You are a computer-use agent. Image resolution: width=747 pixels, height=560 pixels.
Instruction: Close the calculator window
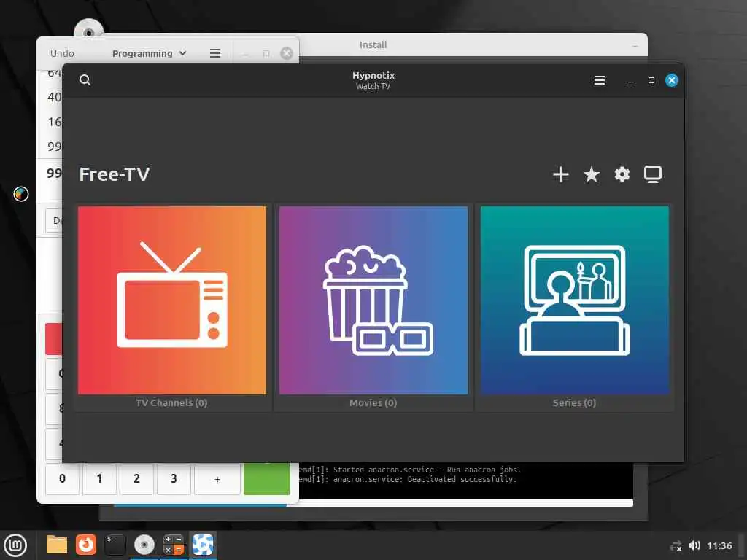click(x=286, y=53)
